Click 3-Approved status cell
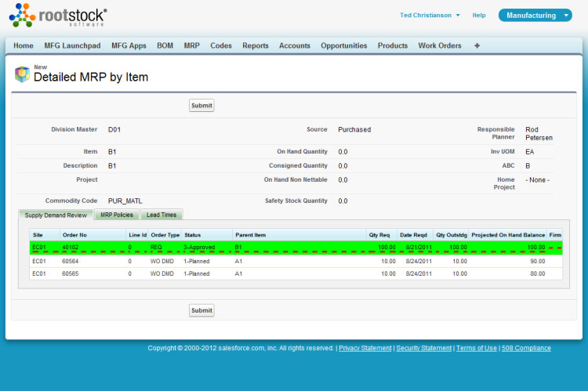Viewport: 588px width, 391px height. click(x=199, y=248)
